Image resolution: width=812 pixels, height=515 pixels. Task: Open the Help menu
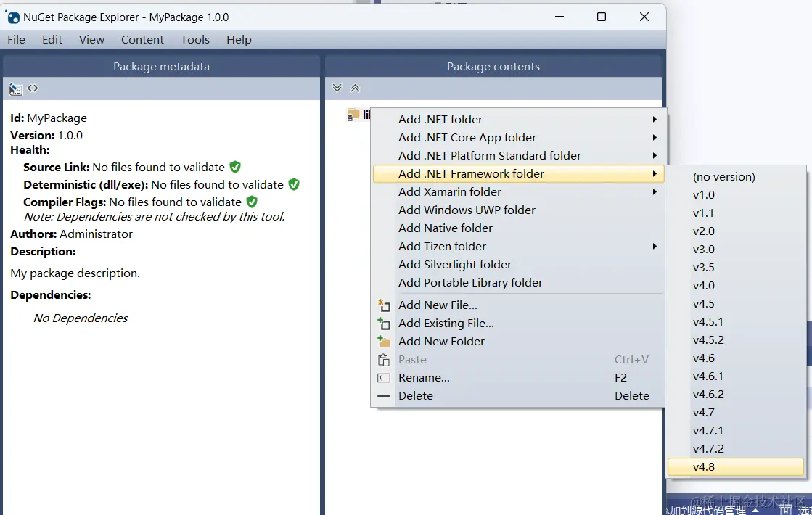point(239,39)
